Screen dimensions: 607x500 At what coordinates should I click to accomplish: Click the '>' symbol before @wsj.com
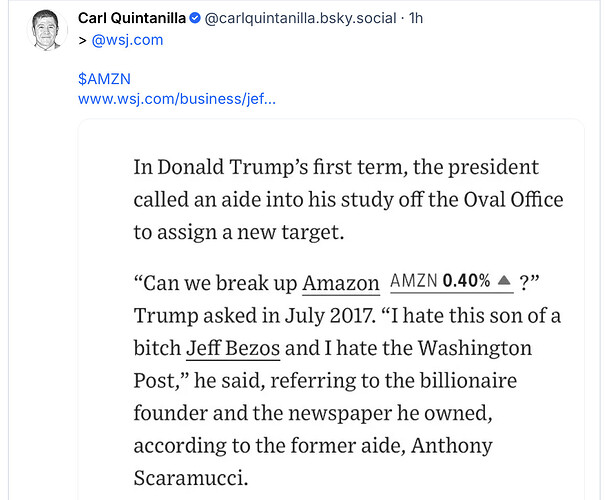82,41
